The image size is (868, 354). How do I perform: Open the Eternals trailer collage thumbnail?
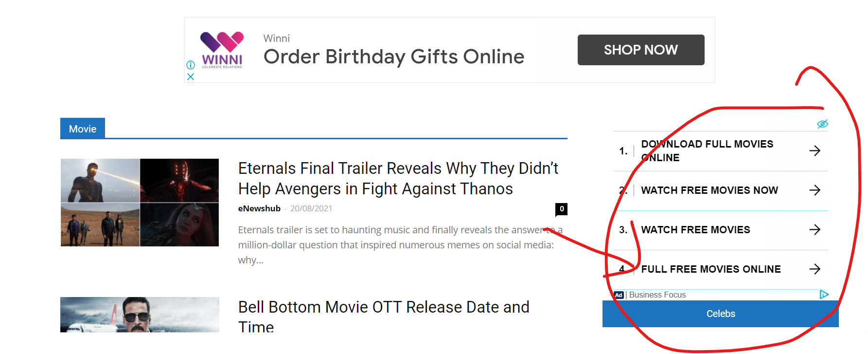click(x=140, y=203)
